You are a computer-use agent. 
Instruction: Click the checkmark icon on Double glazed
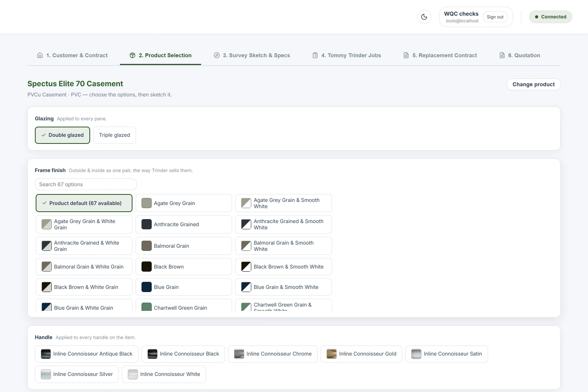tap(44, 135)
